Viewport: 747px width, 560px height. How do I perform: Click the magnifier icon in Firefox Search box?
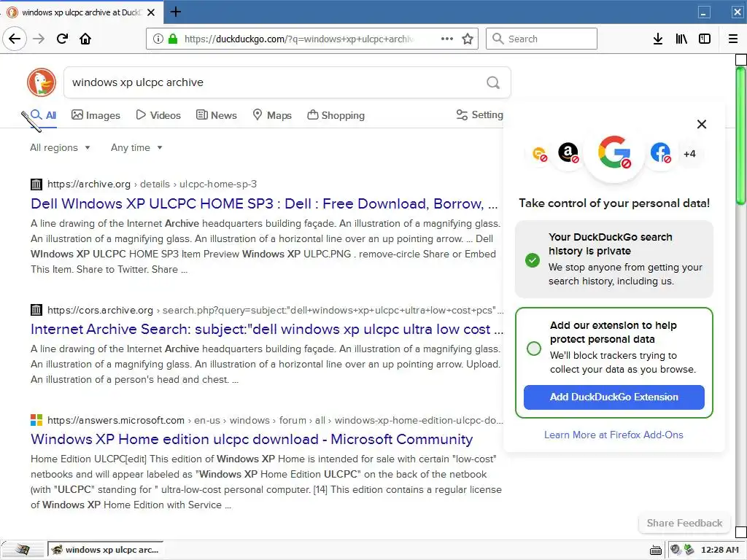coord(498,39)
